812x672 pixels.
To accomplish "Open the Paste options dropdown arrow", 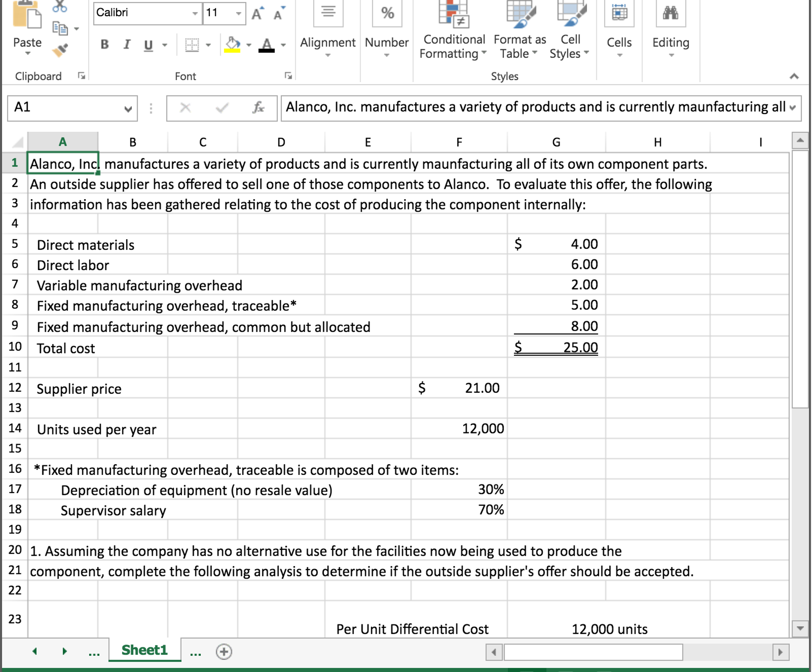I will pyautogui.click(x=27, y=54).
